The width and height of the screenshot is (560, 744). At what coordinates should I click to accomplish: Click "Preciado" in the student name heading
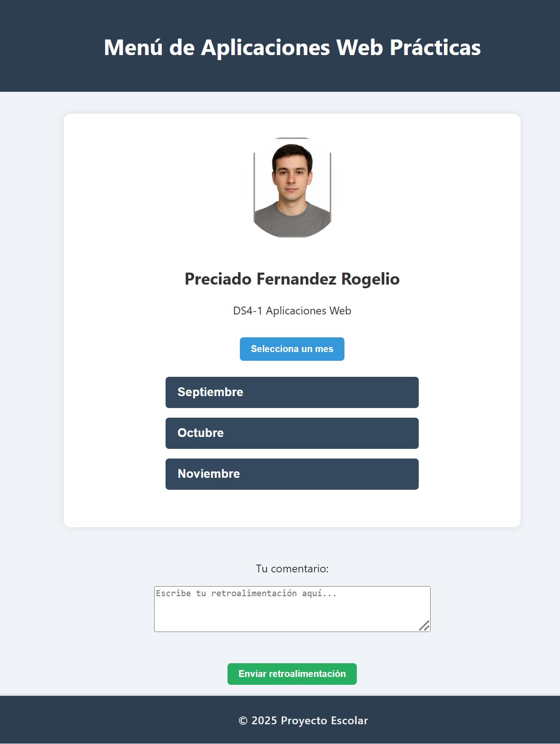(x=218, y=279)
